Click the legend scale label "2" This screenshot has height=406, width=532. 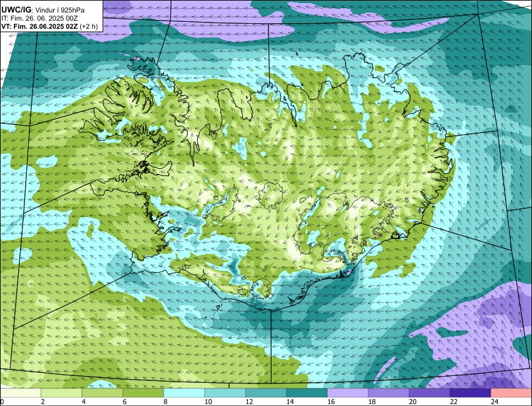pyautogui.click(x=43, y=402)
